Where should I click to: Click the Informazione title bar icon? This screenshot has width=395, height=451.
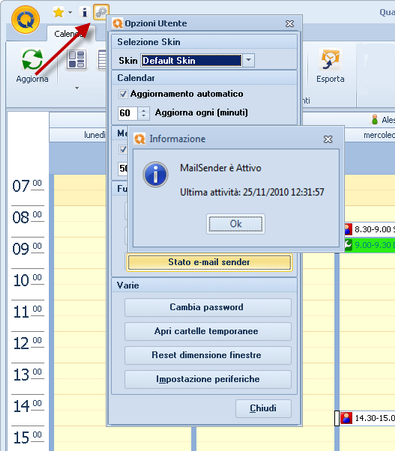[140, 139]
